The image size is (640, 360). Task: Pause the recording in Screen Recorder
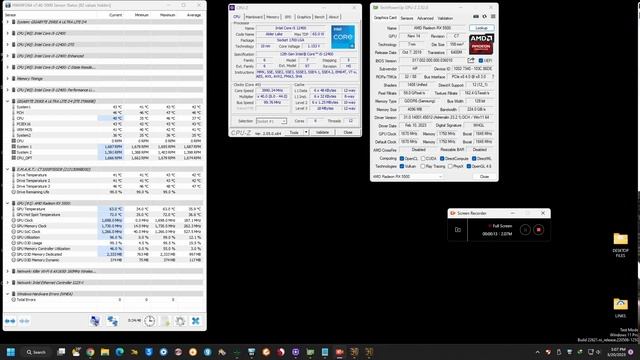pos(525,230)
